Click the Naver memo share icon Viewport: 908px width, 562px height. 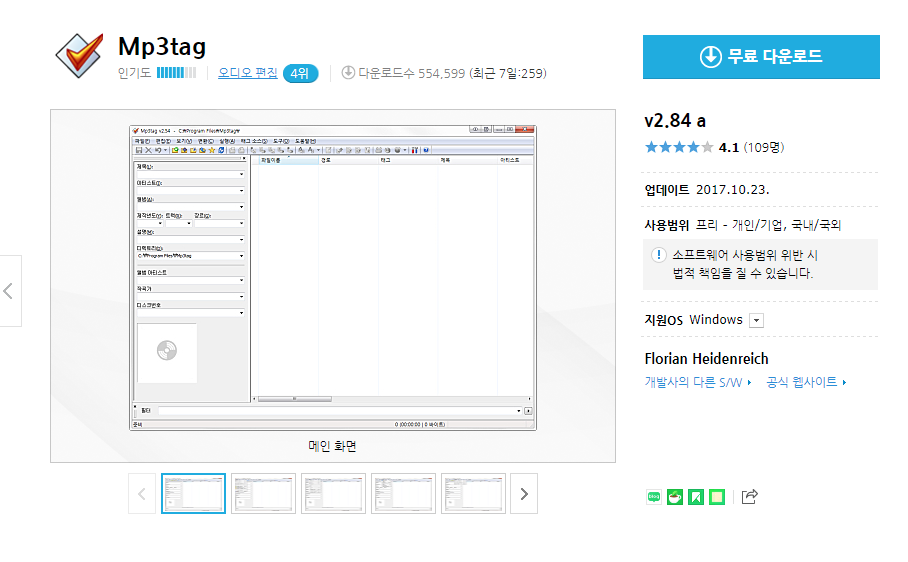pyautogui.click(x=717, y=497)
